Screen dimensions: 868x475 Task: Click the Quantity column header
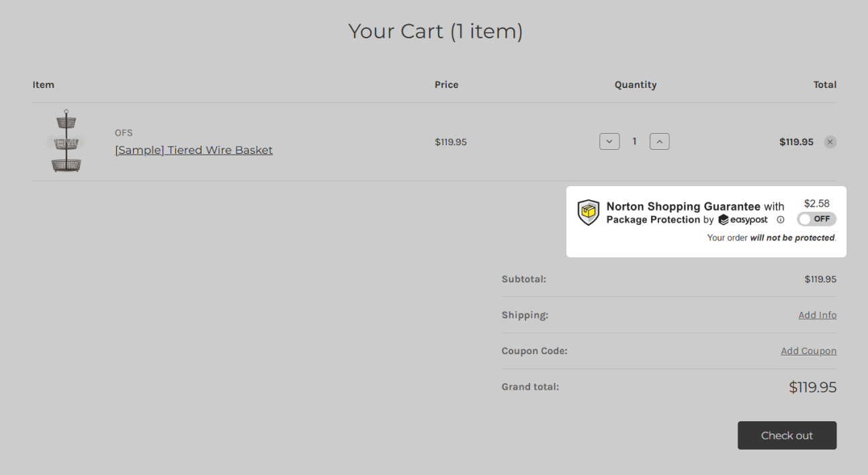pos(636,85)
